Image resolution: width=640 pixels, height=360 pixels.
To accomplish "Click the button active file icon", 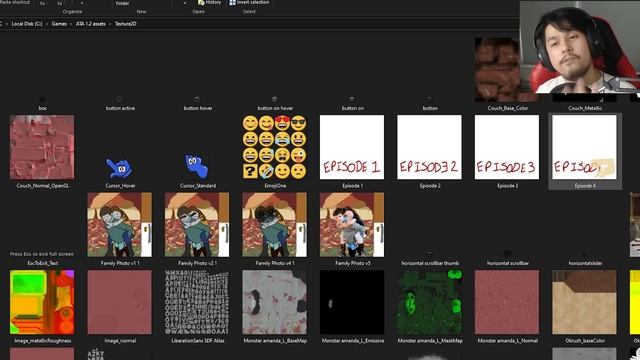I will [120, 99].
